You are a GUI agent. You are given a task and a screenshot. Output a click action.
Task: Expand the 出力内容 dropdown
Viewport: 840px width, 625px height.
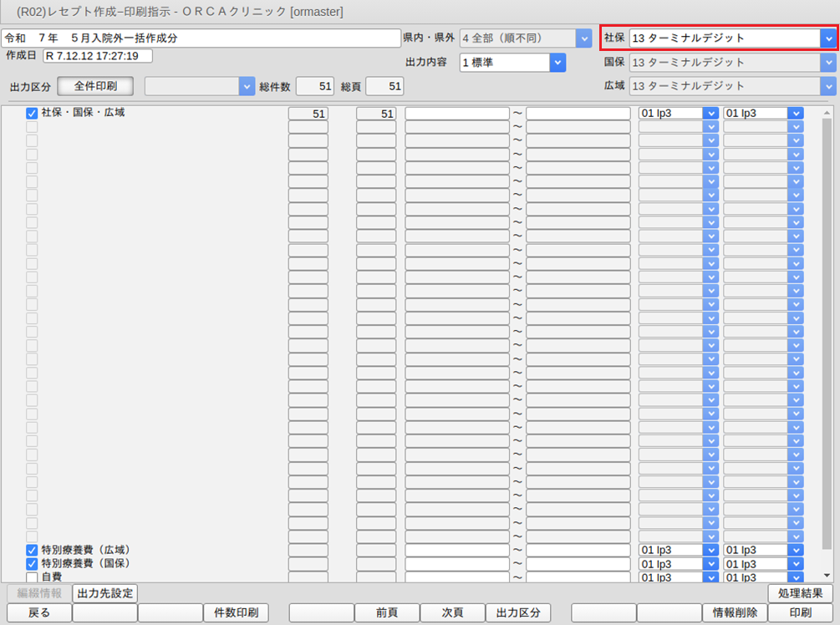557,63
